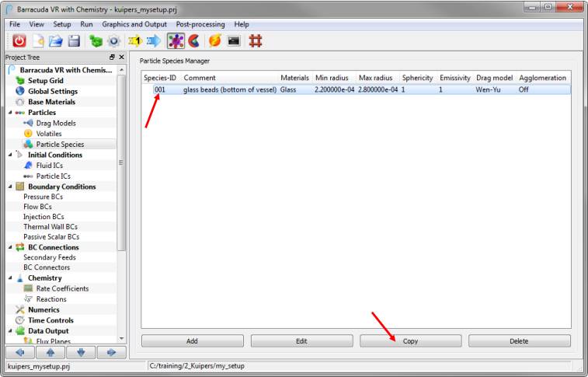Select Particle Species tree item
Image resolution: width=588 pixels, height=377 pixels.
(x=60, y=144)
